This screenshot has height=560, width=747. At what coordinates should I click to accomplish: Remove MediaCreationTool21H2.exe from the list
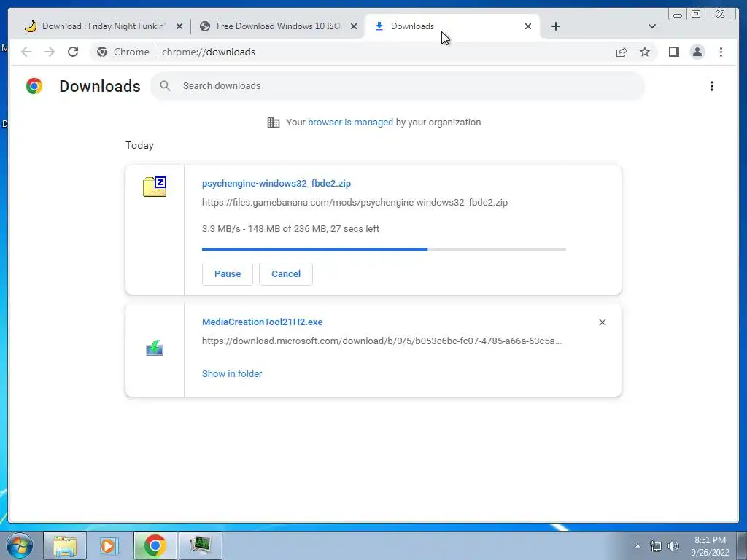click(602, 322)
